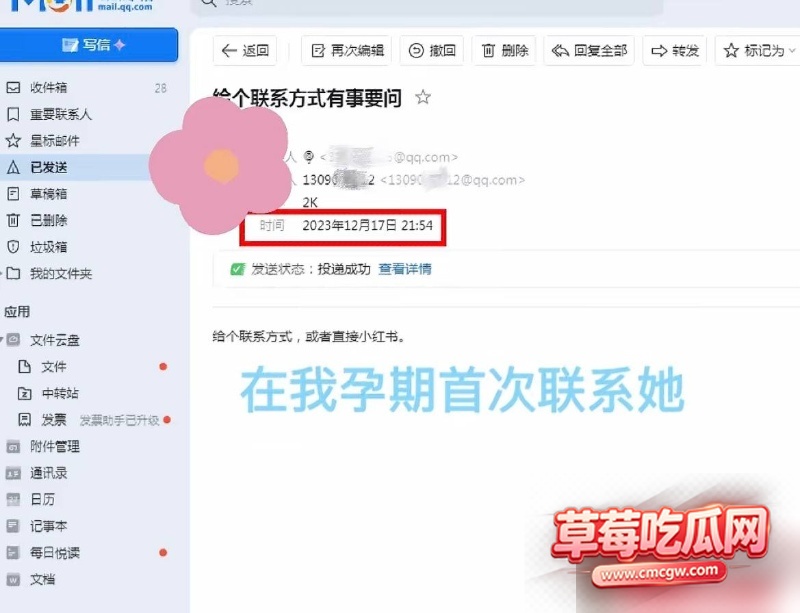This screenshot has width=800, height=613.
Task: Collapse the 文件云盘 section
Action: (2, 339)
